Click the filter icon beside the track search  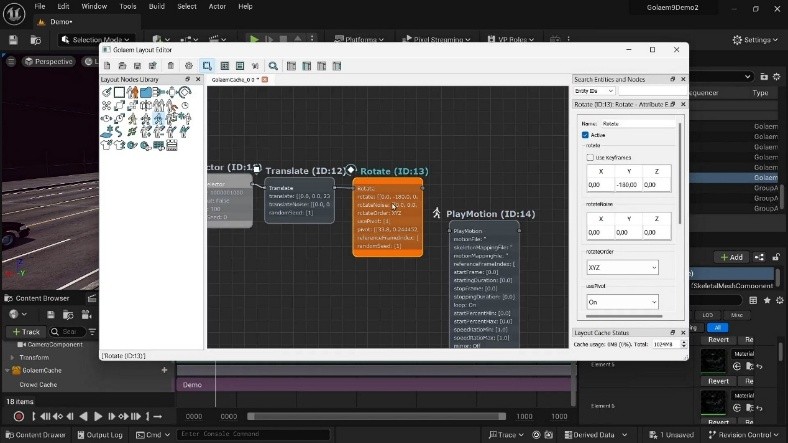(92, 331)
